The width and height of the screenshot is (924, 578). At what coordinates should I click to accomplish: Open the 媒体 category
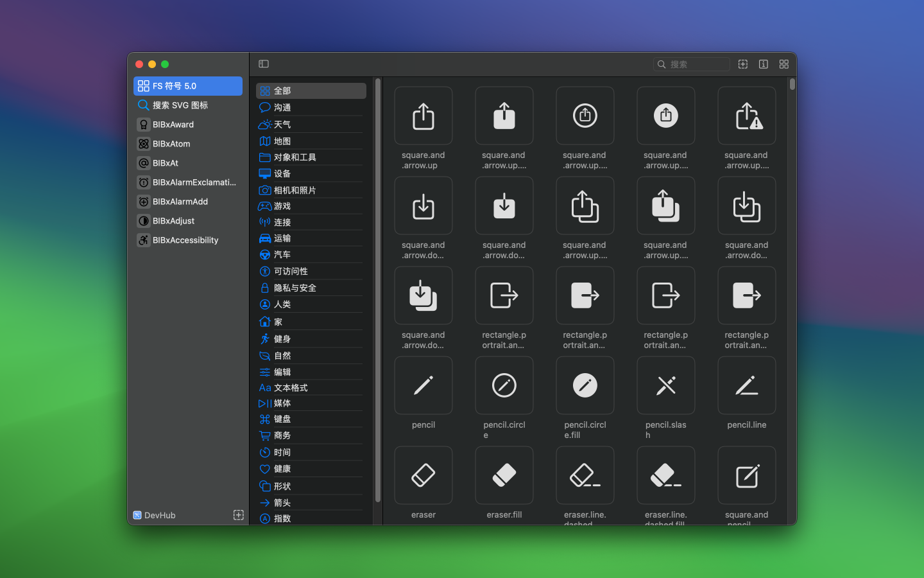(311, 403)
